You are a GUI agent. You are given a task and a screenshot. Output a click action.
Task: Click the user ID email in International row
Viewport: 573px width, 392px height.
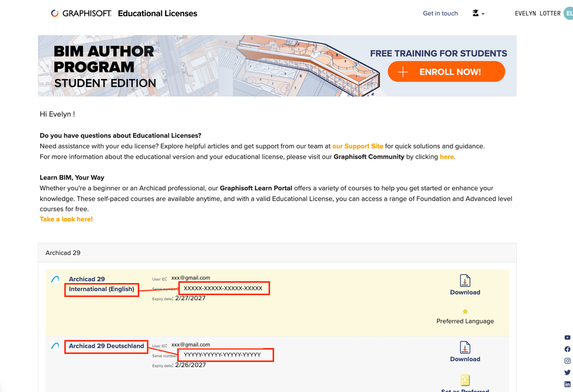(x=191, y=278)
